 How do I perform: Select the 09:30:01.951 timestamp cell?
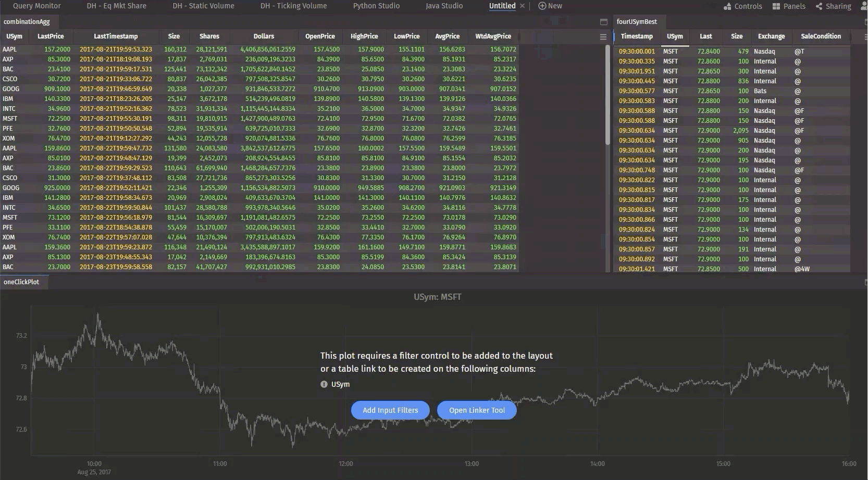pyautogui.click(x=637, y=71)
